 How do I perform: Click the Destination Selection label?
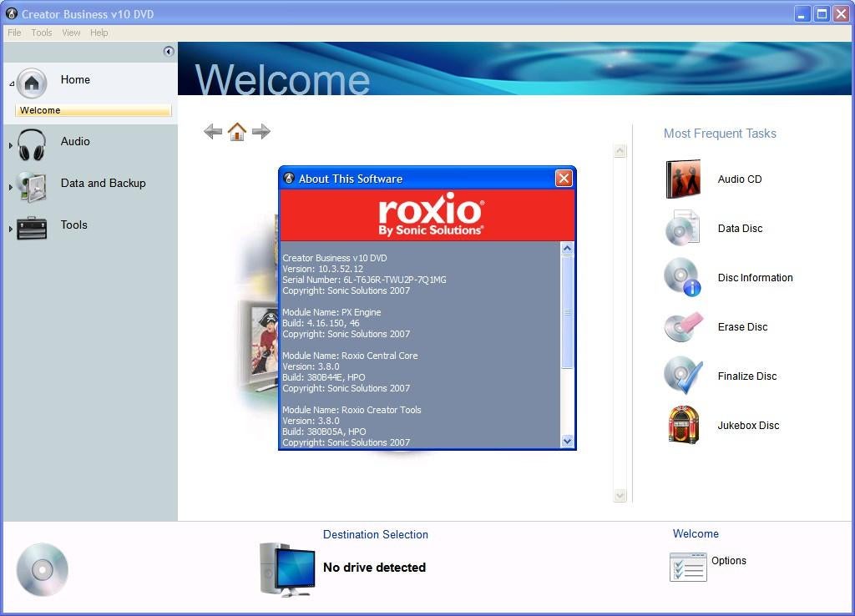pos(375,535)
